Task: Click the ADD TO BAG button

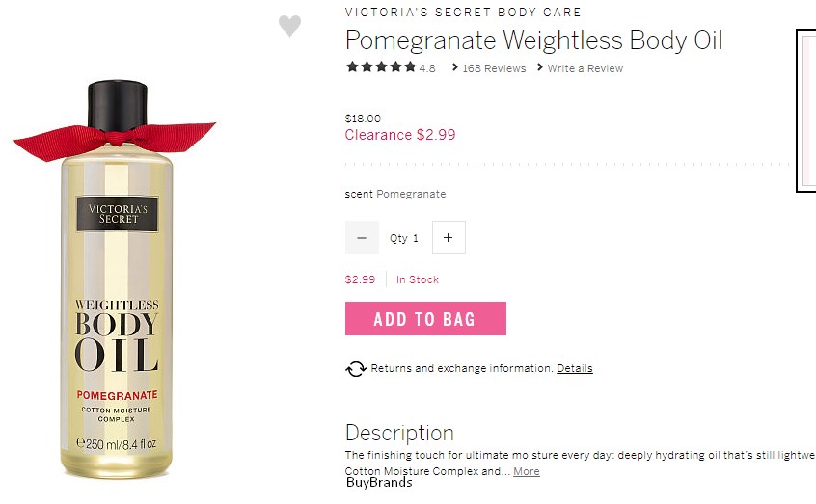Action: pos(425,318)
